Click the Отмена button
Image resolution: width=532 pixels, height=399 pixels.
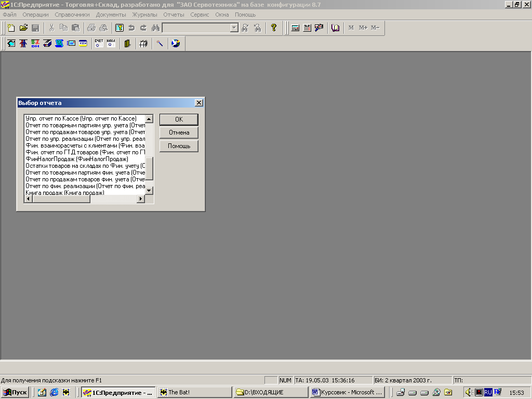179,132
